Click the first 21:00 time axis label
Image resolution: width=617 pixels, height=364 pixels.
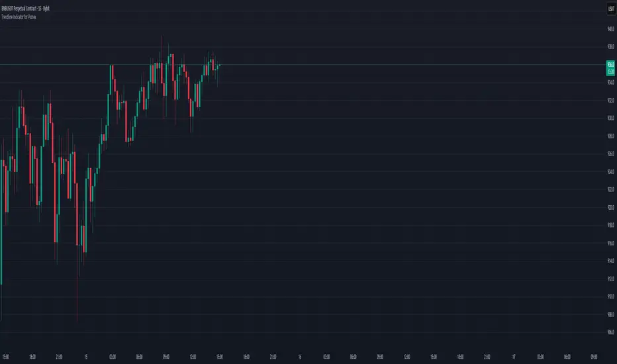click(x=60, y=355)
